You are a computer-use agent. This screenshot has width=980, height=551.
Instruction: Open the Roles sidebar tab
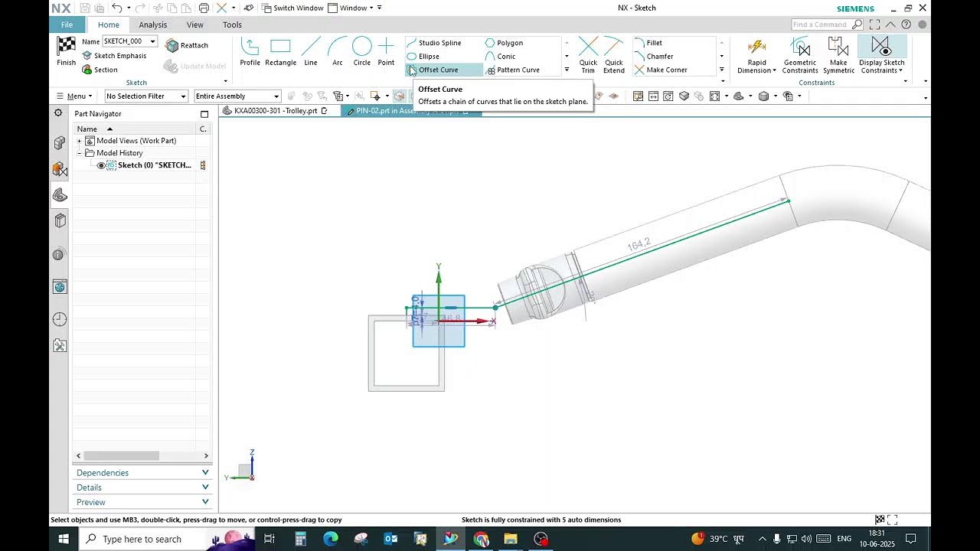pyautogui.click(x=60, y=346)
